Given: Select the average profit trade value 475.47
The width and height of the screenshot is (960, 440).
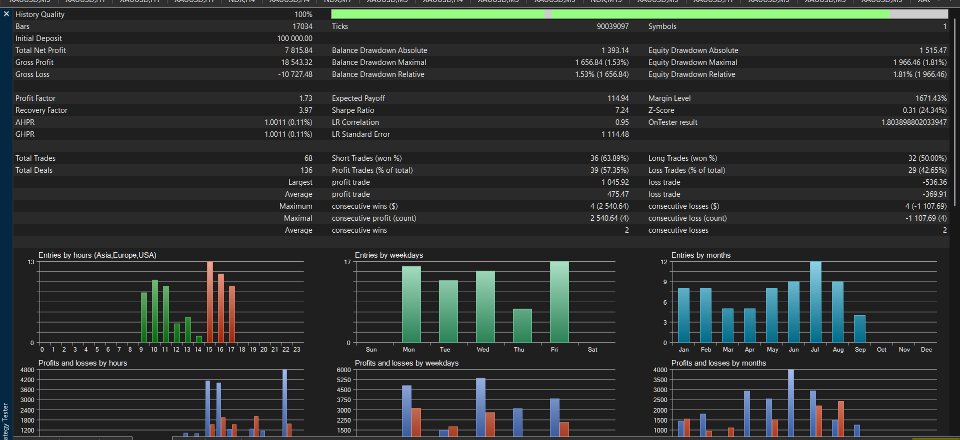Looking at the screenshot, I should coord(618,195).
